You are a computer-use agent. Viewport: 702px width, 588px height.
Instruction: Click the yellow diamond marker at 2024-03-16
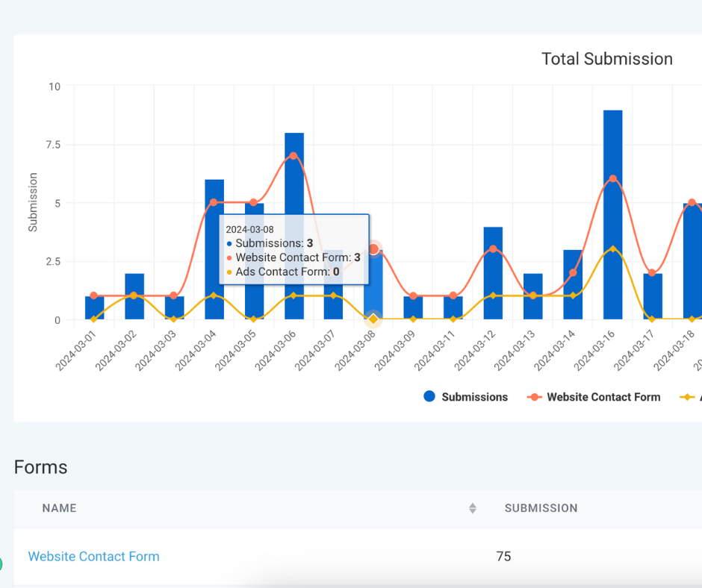[612, 248]
